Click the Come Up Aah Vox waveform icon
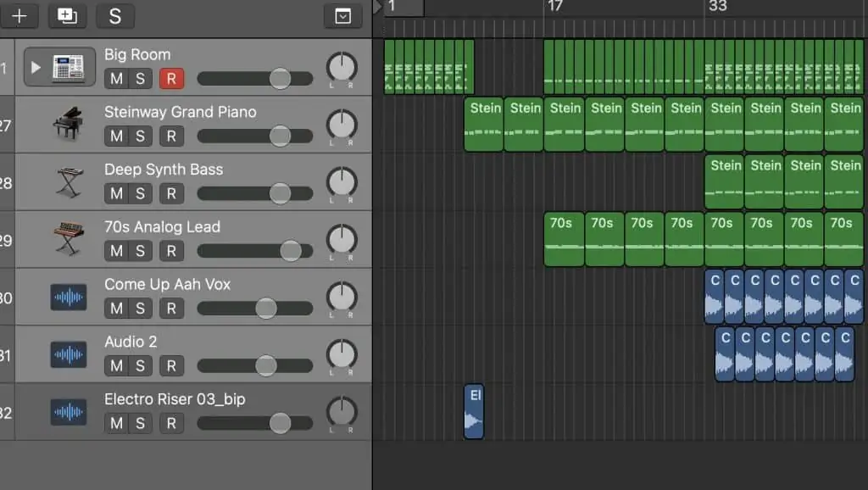This screenshot has height=490, width=868. [69, 298]
